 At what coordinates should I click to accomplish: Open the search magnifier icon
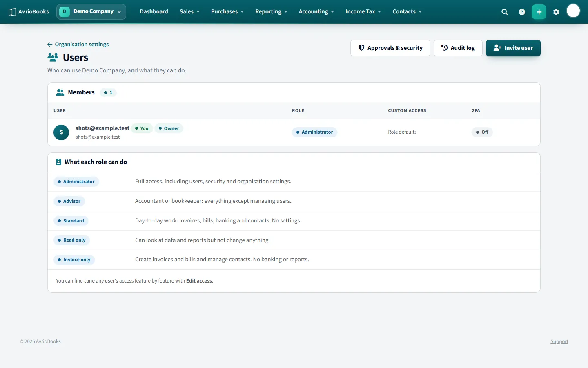coord(505,12)
